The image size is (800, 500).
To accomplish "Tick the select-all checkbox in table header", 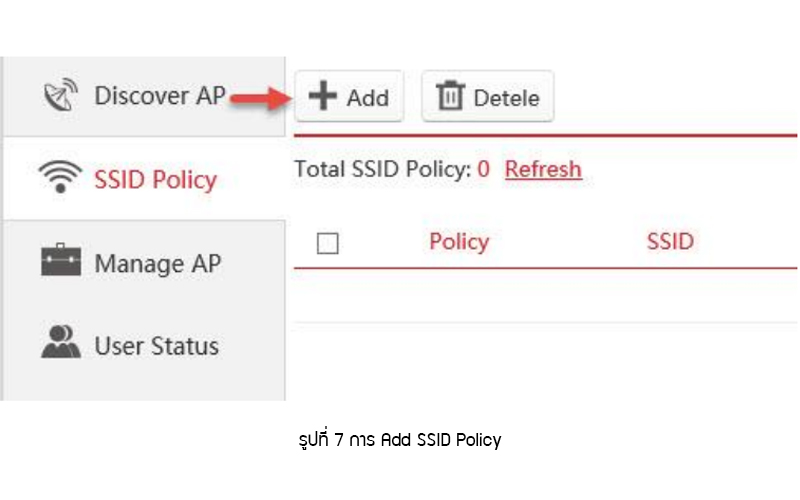I will pos(328,243).
